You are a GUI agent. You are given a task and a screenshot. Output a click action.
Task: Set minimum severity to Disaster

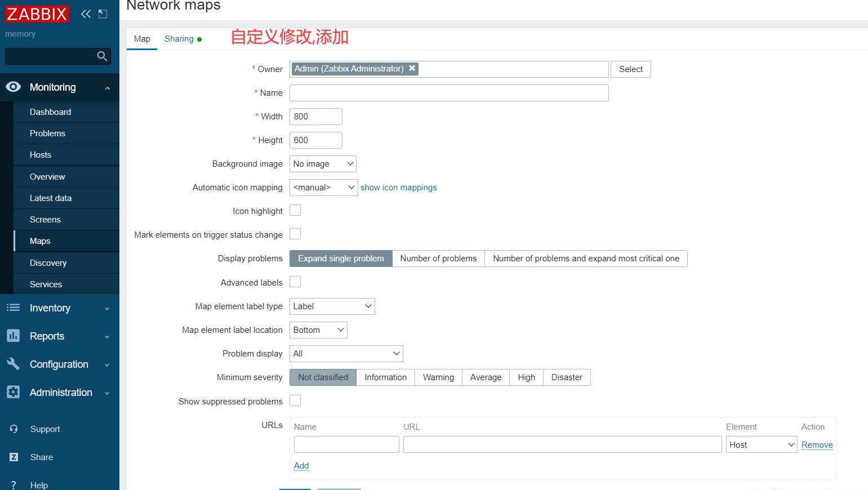click(x=567, y=377)
